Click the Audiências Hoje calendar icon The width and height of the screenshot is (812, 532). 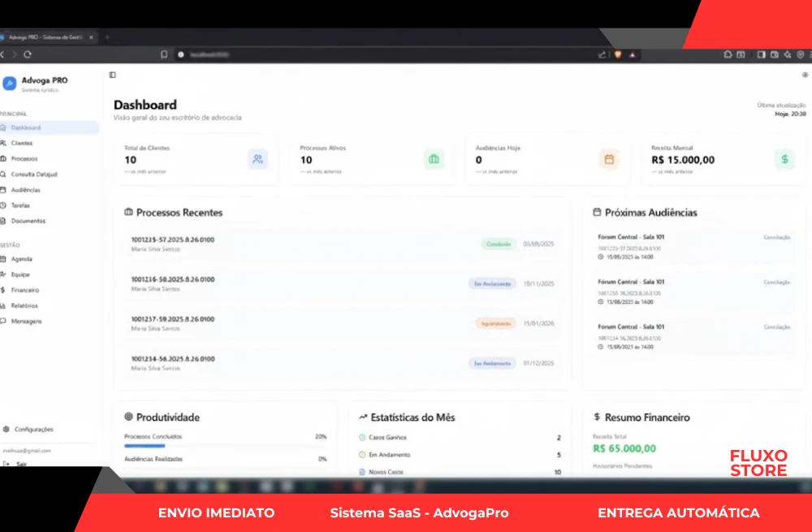(x=609, y=159)
